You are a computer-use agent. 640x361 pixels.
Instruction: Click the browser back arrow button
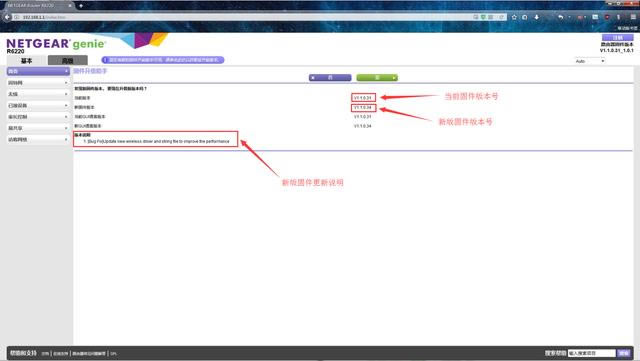click(7, 17)
